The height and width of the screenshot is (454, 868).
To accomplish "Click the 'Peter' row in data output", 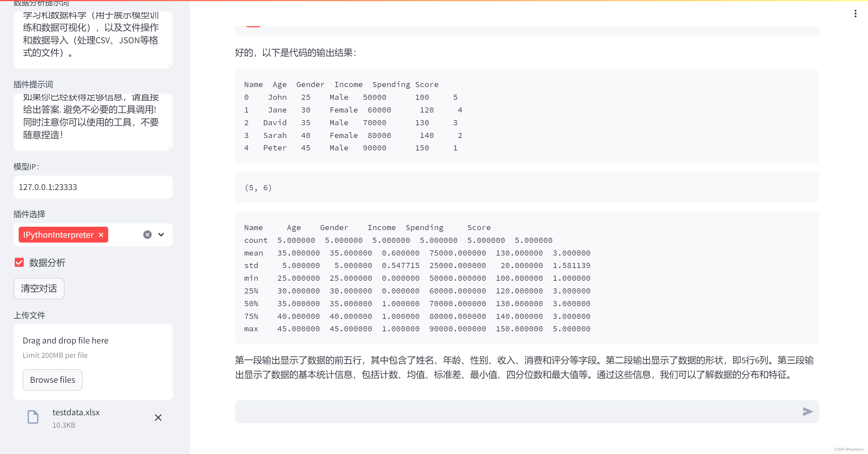I will coord(351,148).
